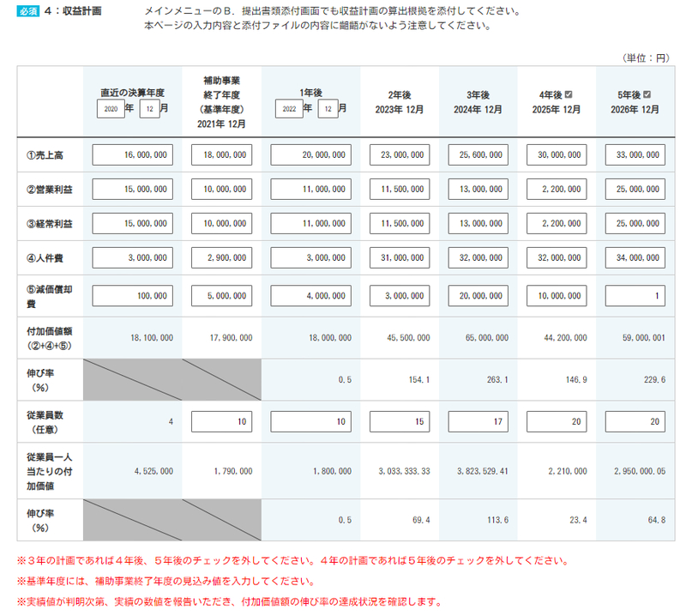Select the 従業員数 field showing 17
The height and width of the screenshot is (616, 686).
click(x=478, y=421)
